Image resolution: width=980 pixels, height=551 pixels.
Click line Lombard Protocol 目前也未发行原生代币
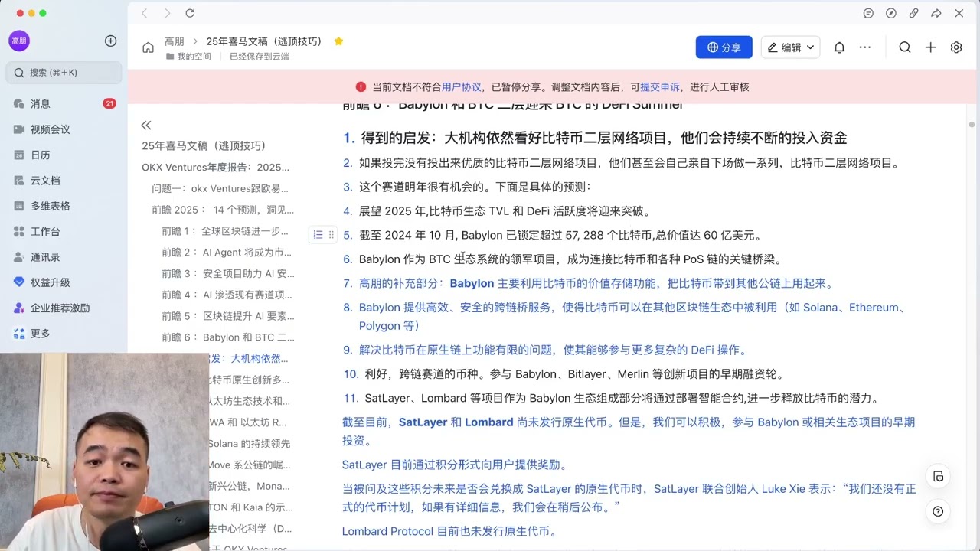(449, 531)
